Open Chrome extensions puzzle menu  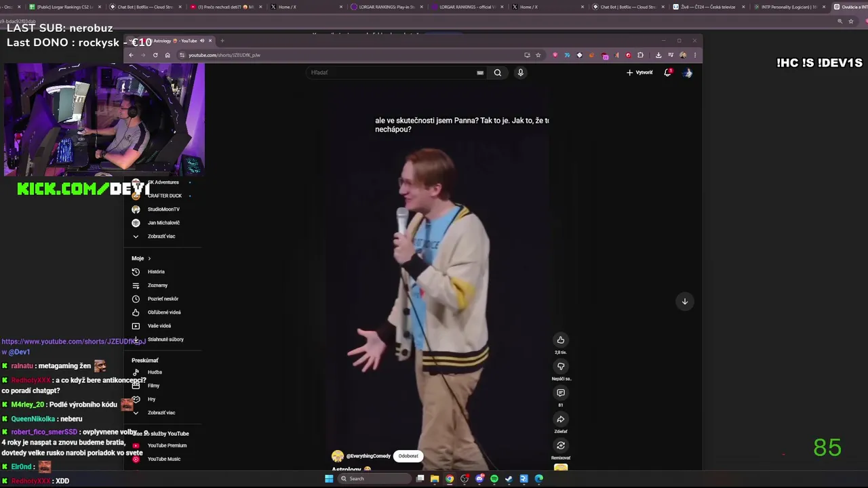click(640, 55)
